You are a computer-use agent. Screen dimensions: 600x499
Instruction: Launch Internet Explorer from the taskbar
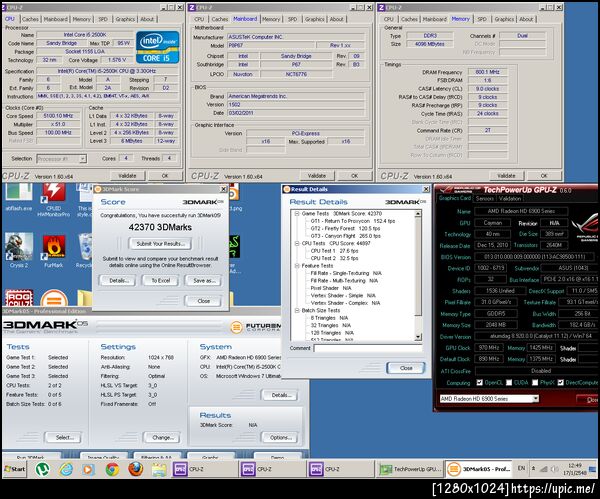pos(66,469)
